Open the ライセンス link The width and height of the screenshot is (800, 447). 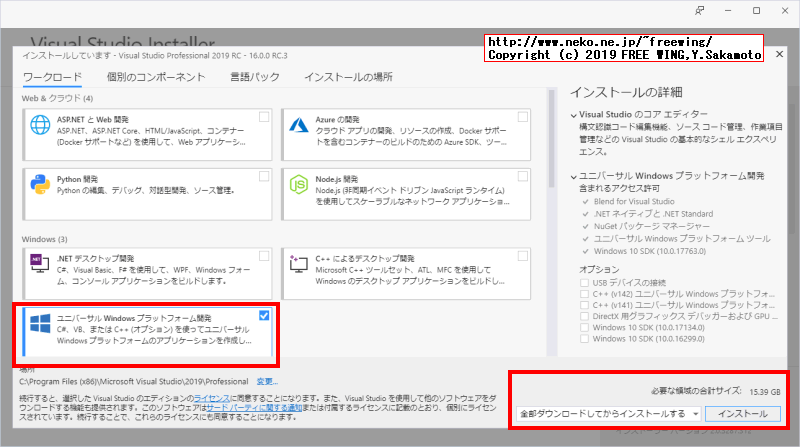point(211,398)
